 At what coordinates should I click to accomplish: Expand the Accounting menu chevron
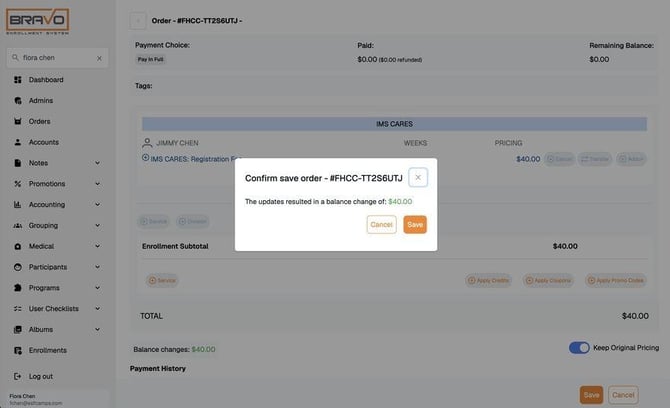tap(97, 205)
